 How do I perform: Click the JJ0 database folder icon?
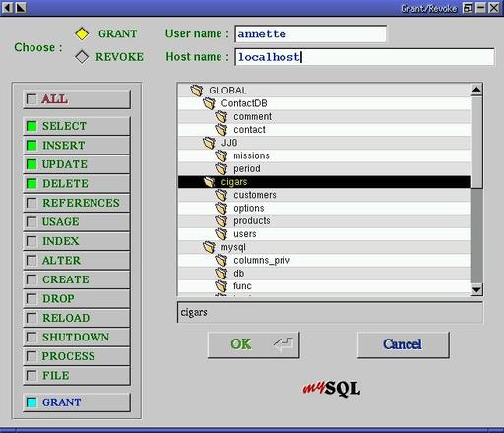coord(209,143)
